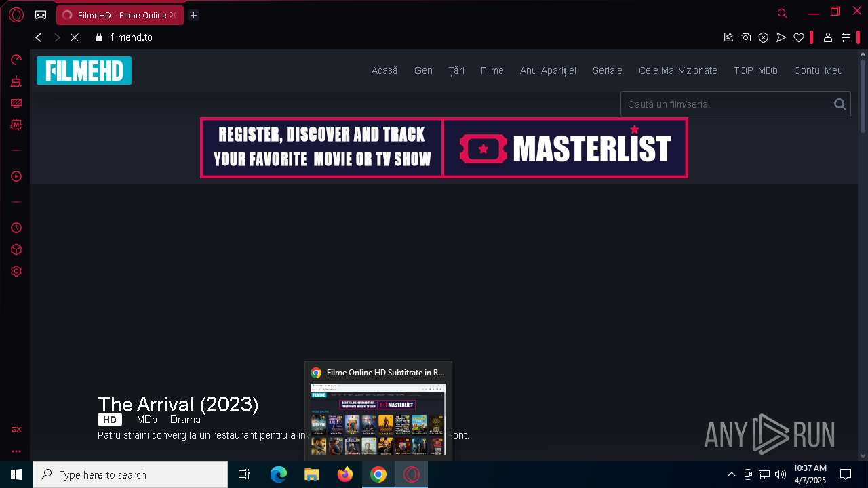Open sidebar setup three-dots menu
Screen dimensions: 868x488
tap(16, 451)
